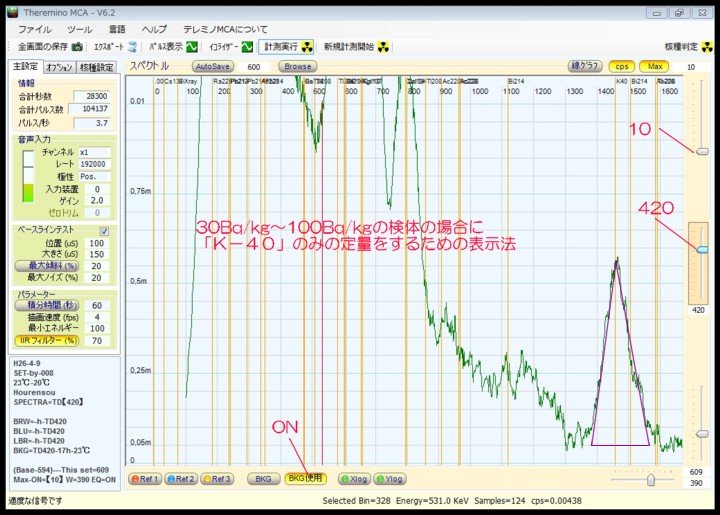Click the 合計秒数 value 28300
This screenshot has width=720, height=515.
(x=91, y=96)
